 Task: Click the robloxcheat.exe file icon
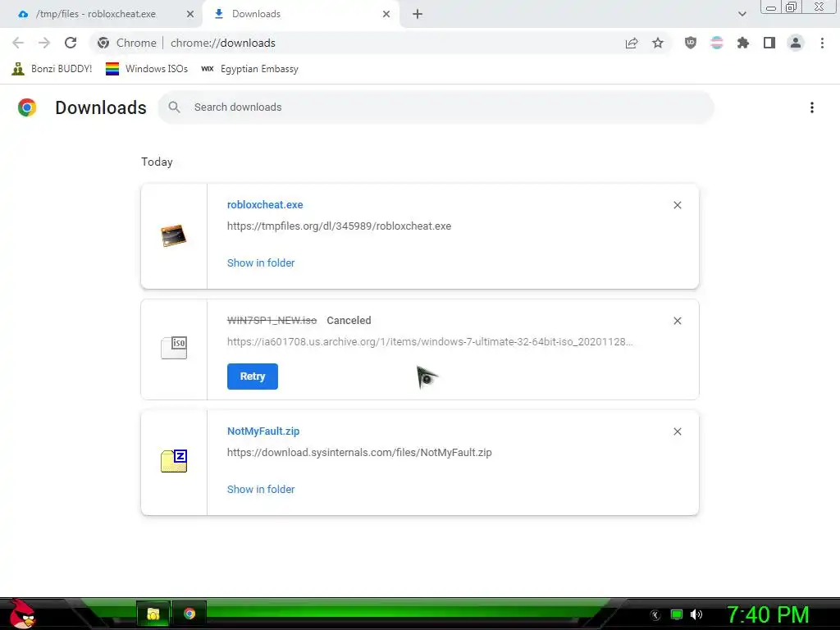(x=174, y=235)
